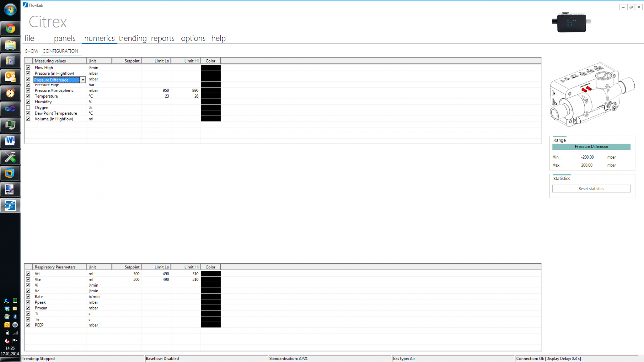Viewport: 644px width, 362px height.
Task: Open Bluetooth settings from the system tray
Action: pyautogui.click(x=15, y=317)
